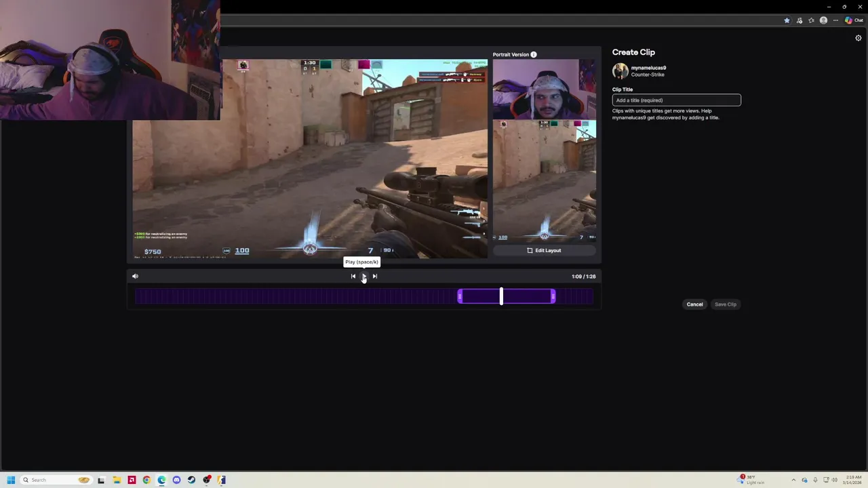Click the Clip Title input field
Viewport: 868px width, 488px height.
click(676, 100)
